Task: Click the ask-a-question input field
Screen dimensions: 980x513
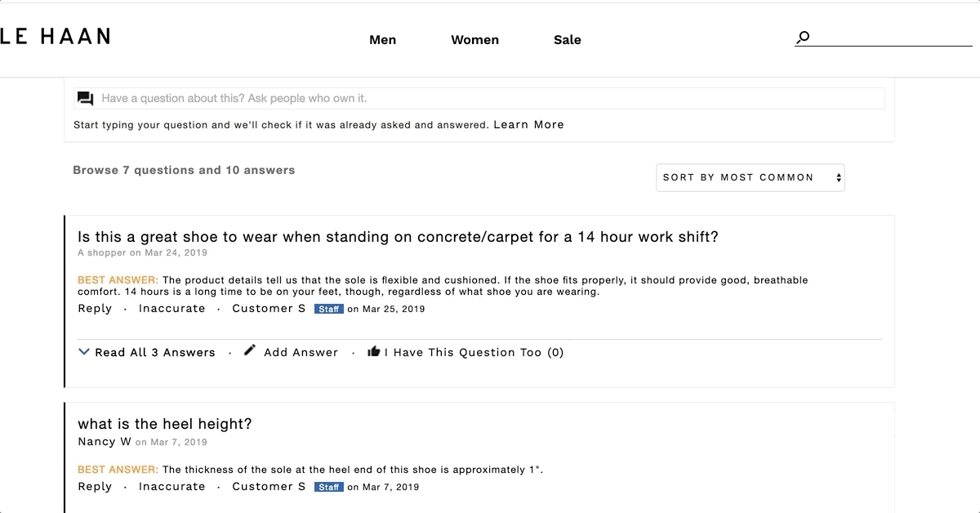Action: (479, 99)
